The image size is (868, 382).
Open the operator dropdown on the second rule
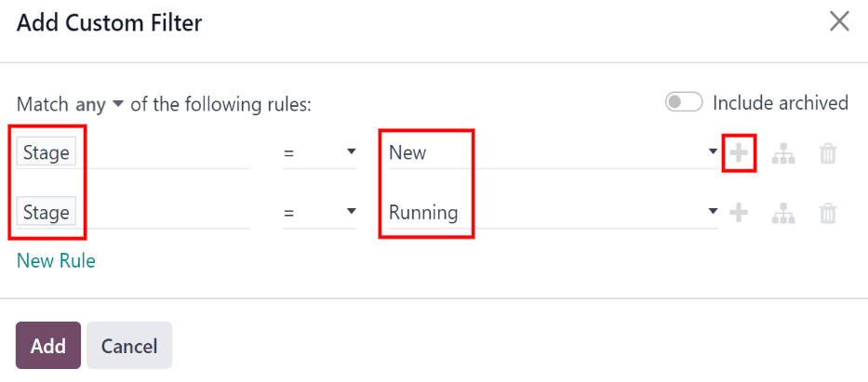[319, 213]
